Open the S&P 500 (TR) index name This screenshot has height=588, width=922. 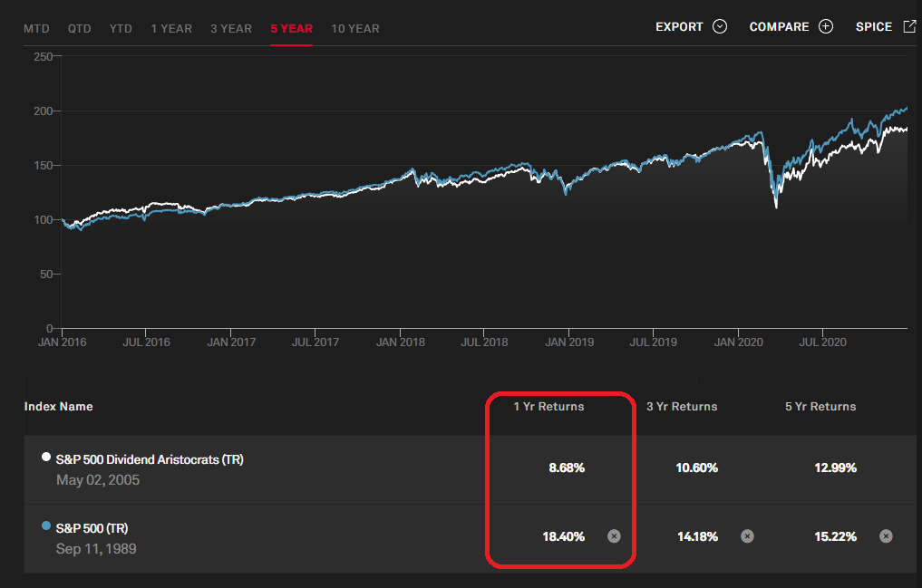(x=92, y=528)
